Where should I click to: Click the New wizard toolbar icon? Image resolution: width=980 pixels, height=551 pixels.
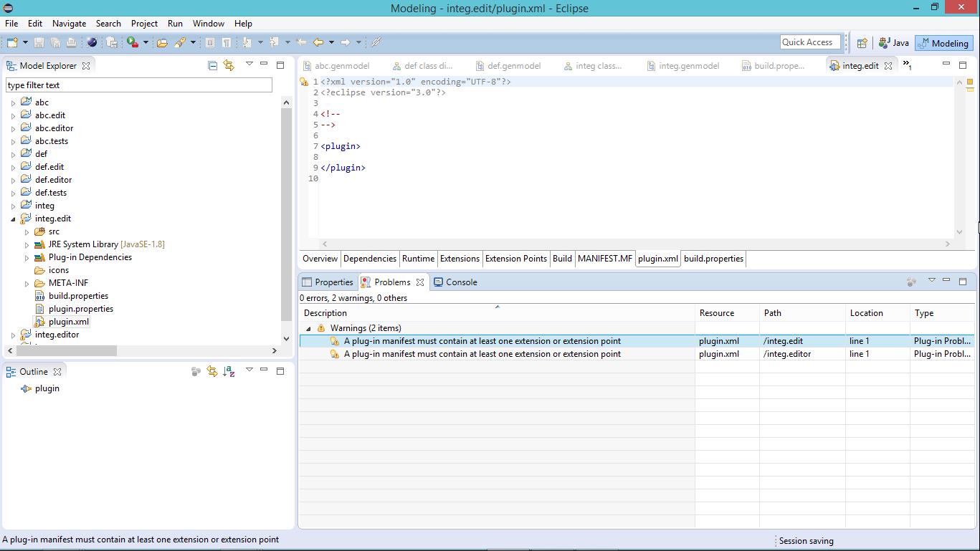12,43
